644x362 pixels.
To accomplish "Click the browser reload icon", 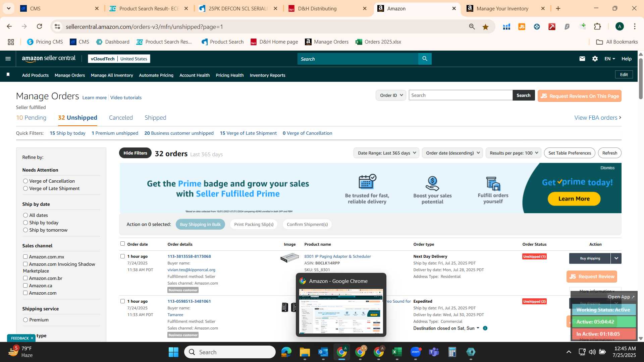I will [40, 26].
